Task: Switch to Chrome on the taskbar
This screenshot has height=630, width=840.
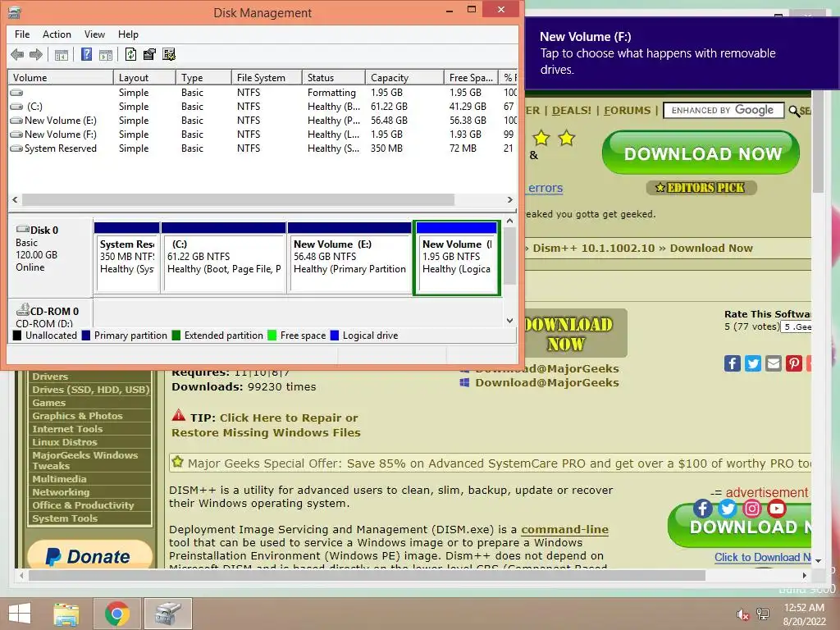Action: 116,614
